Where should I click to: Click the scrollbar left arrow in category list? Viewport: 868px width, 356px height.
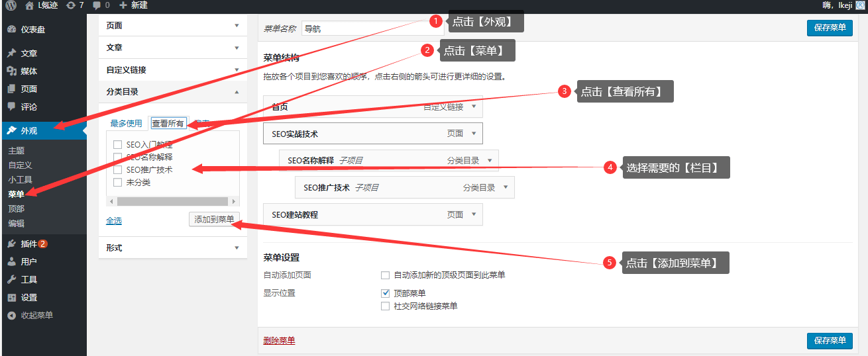[111, 201]
